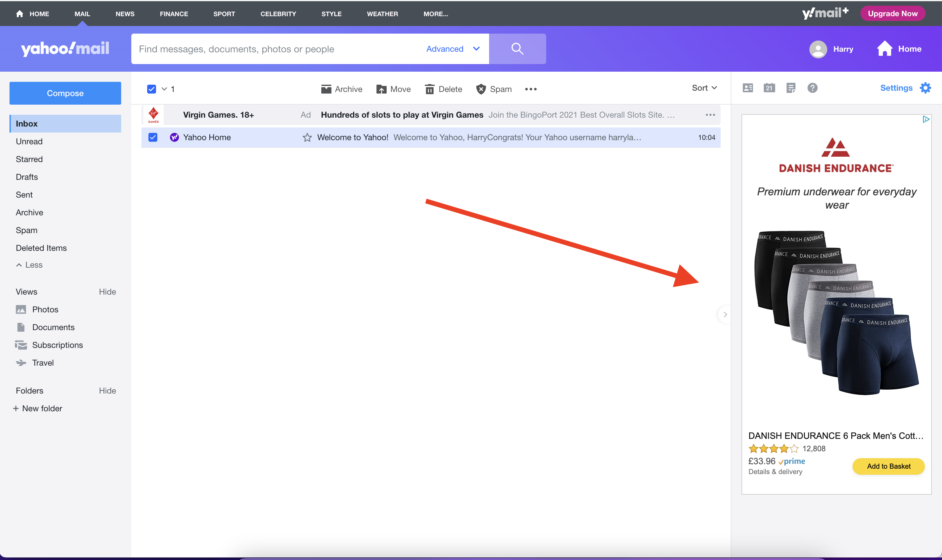This screenshot has width=942, height=560.
Task: Open the Finance navigation tab
Action: [x=174, y=13]
